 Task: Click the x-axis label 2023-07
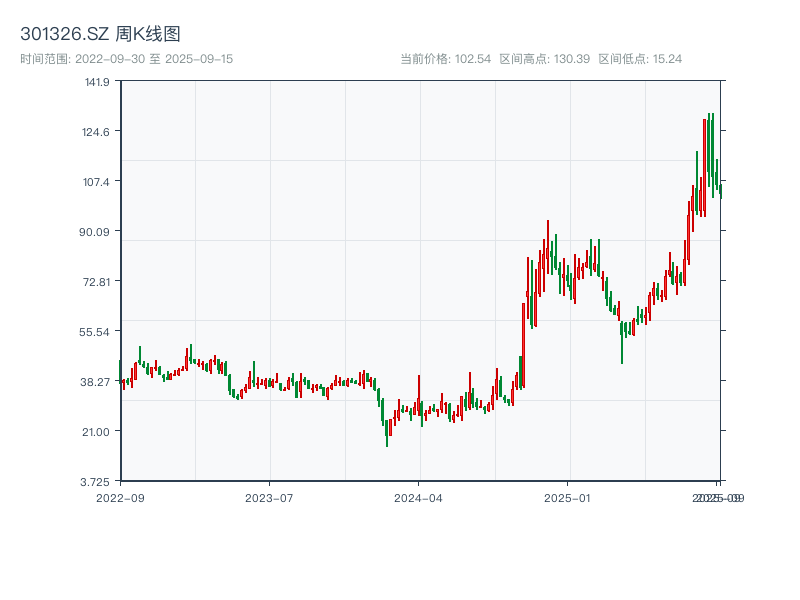(x=269, y=498)
